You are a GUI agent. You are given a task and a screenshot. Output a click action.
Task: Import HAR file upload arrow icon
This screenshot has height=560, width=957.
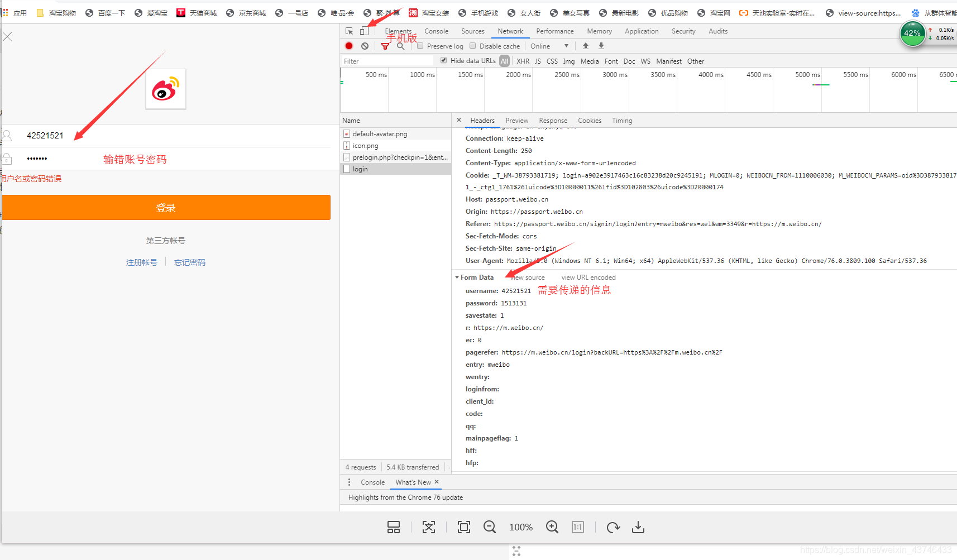[x=586, y=46]
